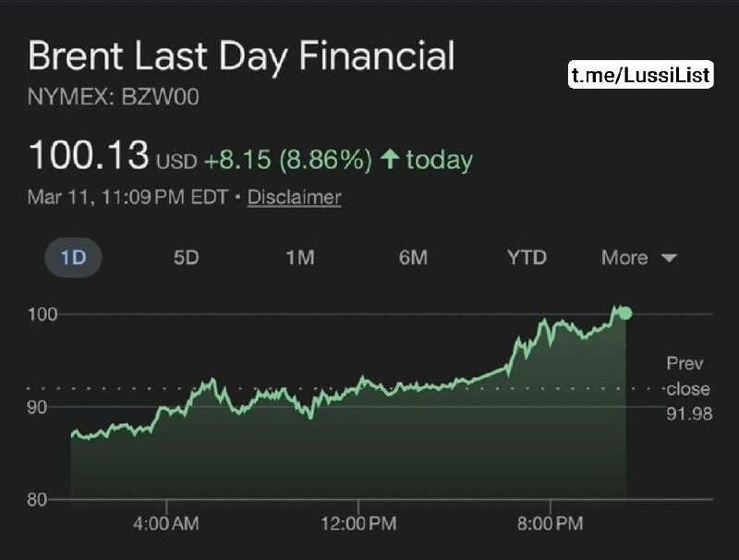Open the Disclaimer link
The image size is (739, 560).
294,197
